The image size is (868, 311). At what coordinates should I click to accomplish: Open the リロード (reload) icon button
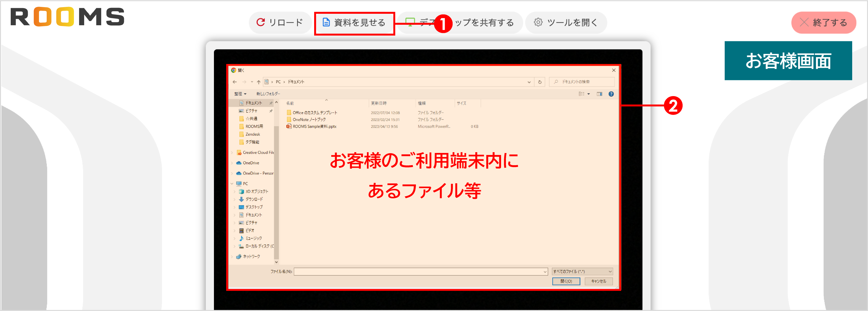click(x=260, y=22)
